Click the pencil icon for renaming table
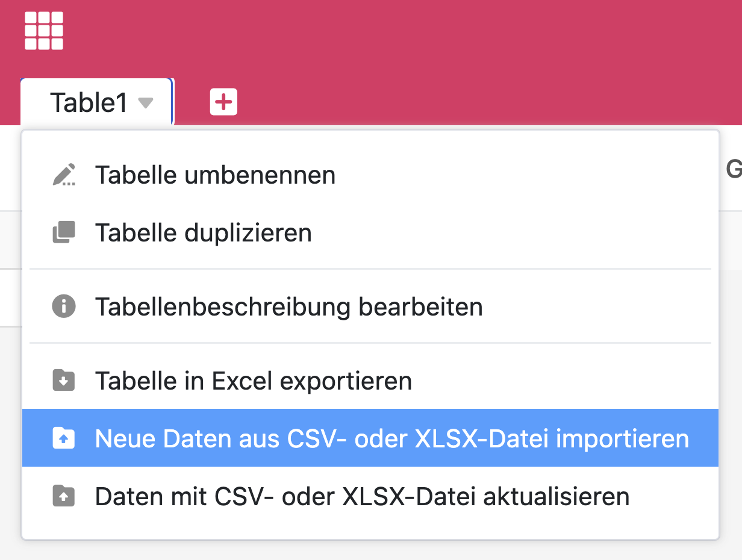This screenshot has height=560, width=742. pyautogui.click(x=64, y=175)
